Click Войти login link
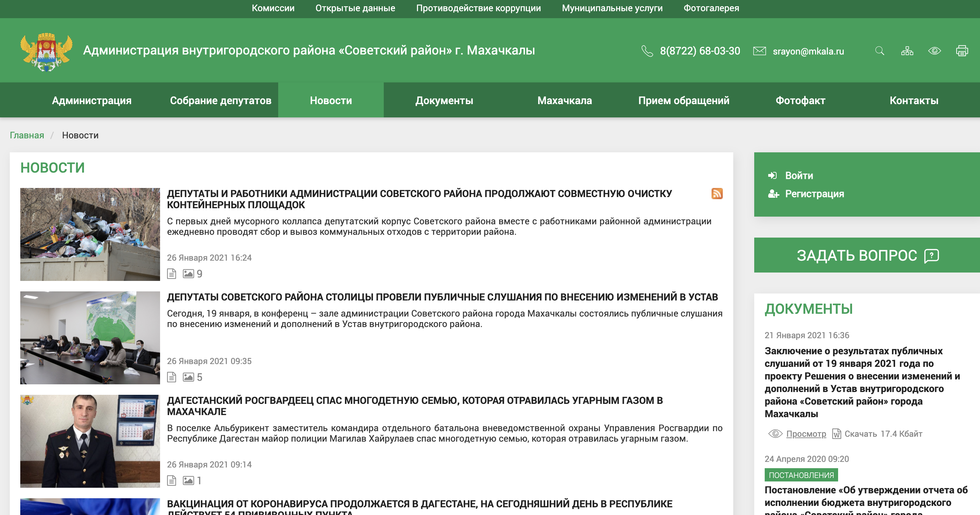The image size is (980, 515). point(799,175)
